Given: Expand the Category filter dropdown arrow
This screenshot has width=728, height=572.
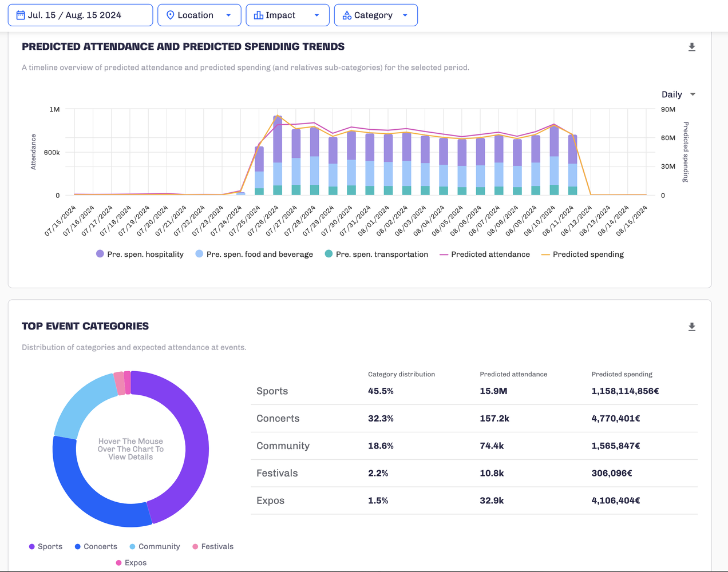Looking at the screenshot, I should point(405,15).
